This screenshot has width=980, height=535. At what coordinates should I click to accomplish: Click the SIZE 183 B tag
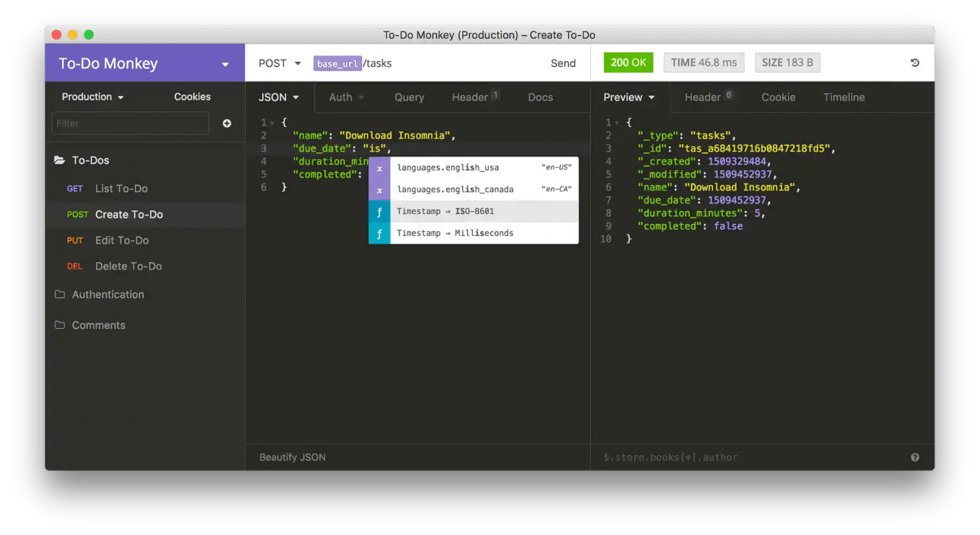(787, 62)
